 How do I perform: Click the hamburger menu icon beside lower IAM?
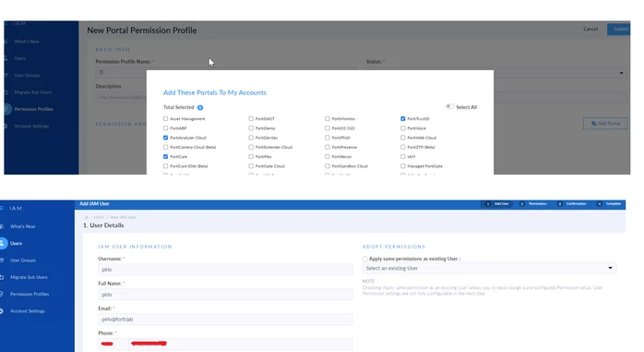[2, 209]
